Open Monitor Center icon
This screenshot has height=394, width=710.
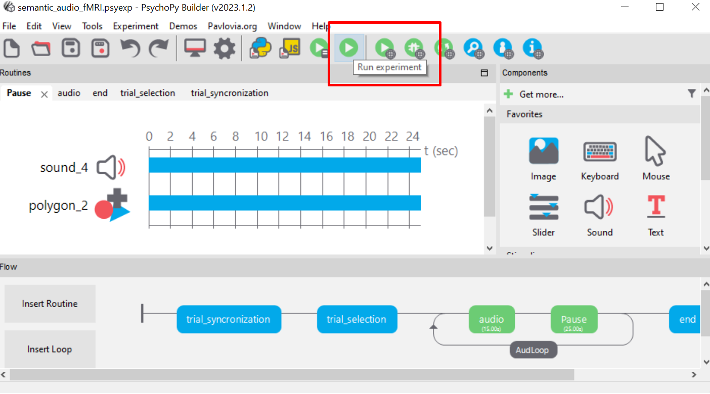point(195,48)
